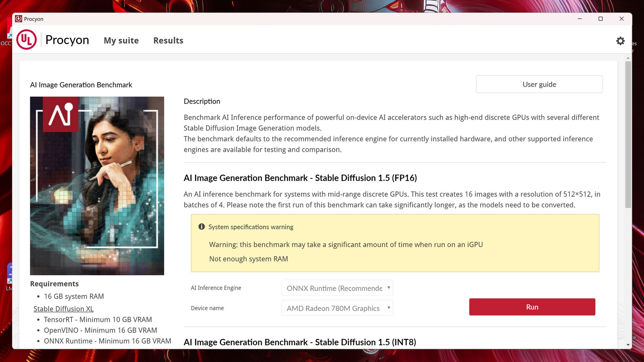The width and height of the screenshot is (644, 362).
Task: Click the Device name label
Action: click(207, 308)
